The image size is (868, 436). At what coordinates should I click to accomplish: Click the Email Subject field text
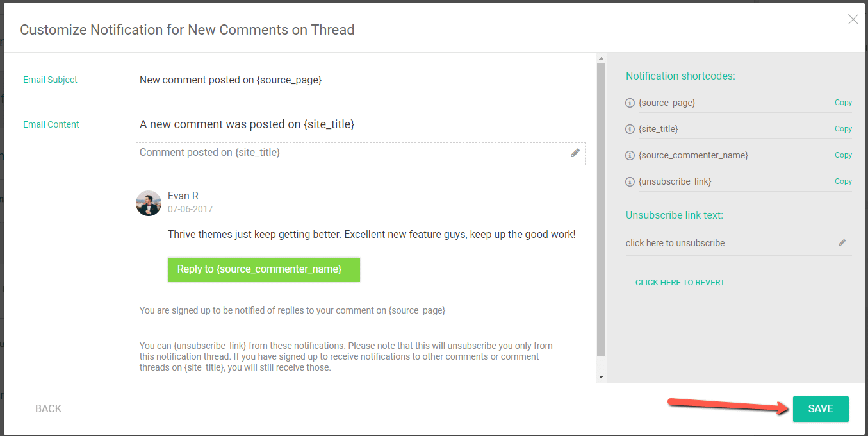coord(231,80)
